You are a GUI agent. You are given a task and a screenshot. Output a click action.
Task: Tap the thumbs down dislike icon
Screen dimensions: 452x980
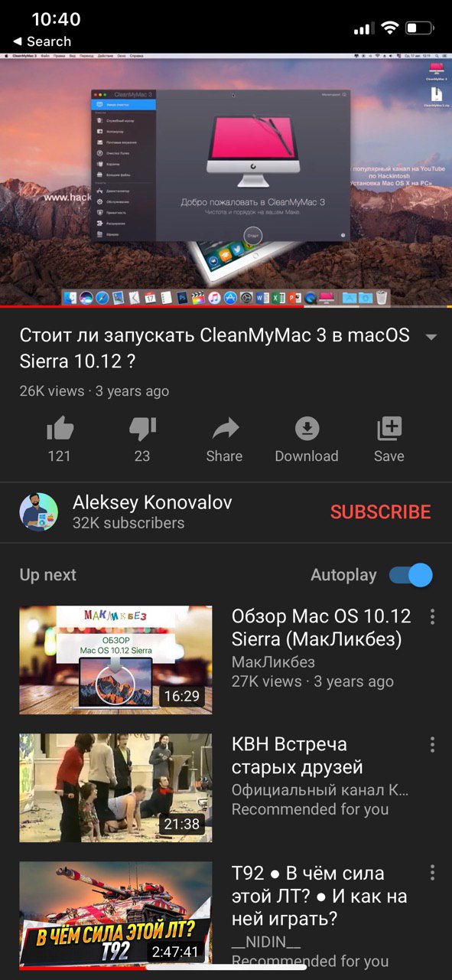pyautogui.click(x=142, y=430)
